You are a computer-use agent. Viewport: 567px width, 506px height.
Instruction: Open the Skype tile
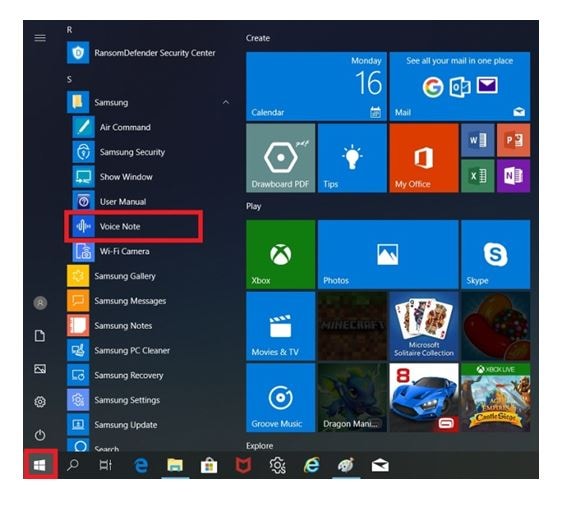point(495,254)
